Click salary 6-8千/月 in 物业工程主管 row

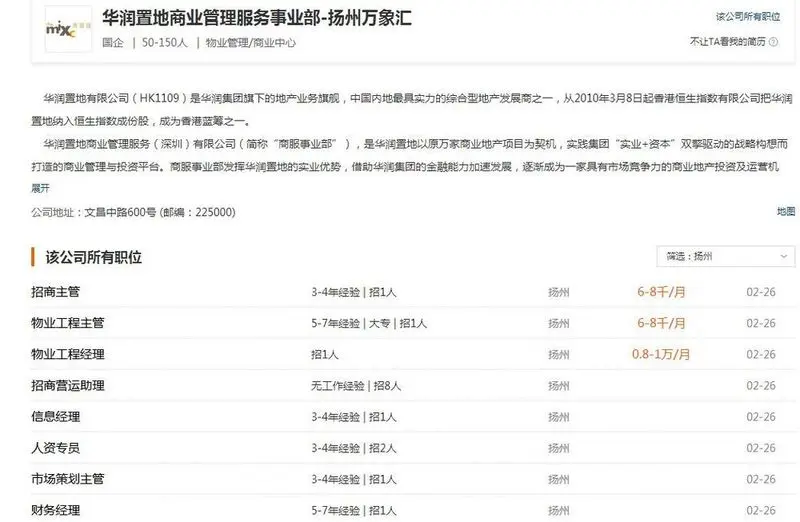661,323
